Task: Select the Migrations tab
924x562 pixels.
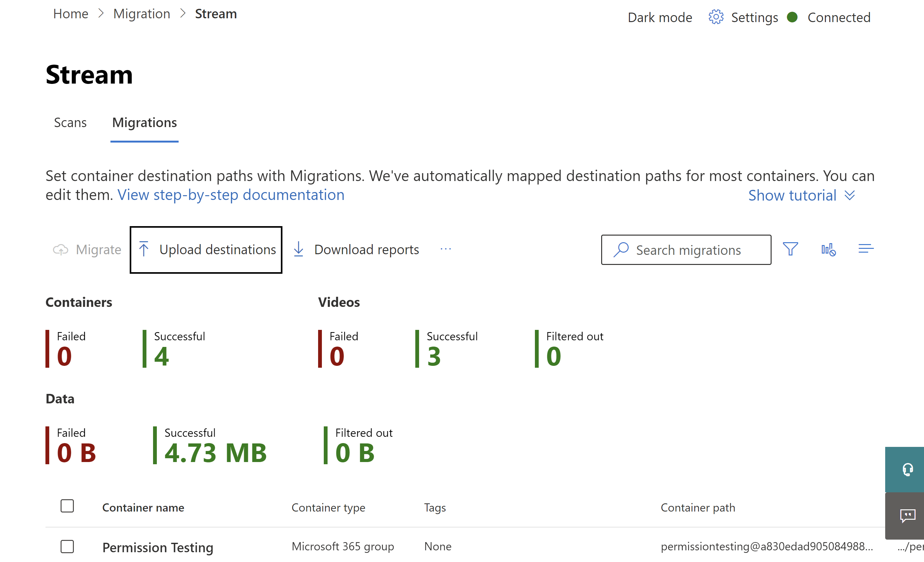Action: [x=145, y=122]
